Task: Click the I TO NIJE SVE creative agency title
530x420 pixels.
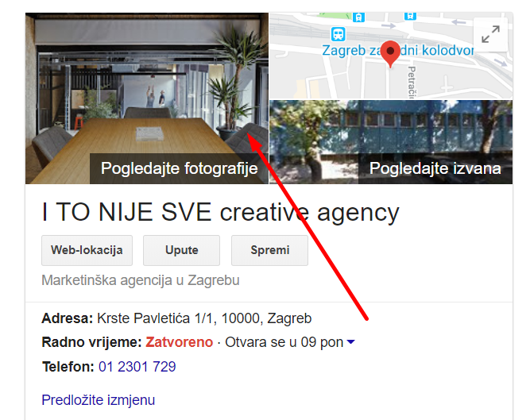Action: [220, 212]
